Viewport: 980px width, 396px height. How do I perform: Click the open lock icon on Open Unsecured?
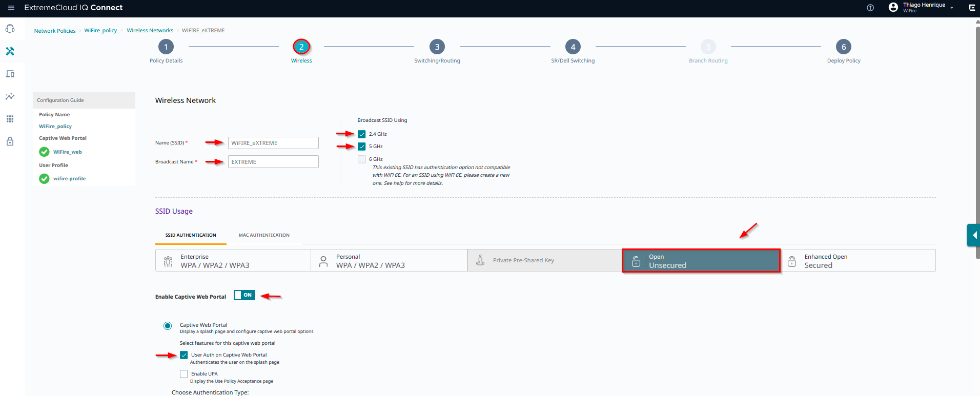636,261
